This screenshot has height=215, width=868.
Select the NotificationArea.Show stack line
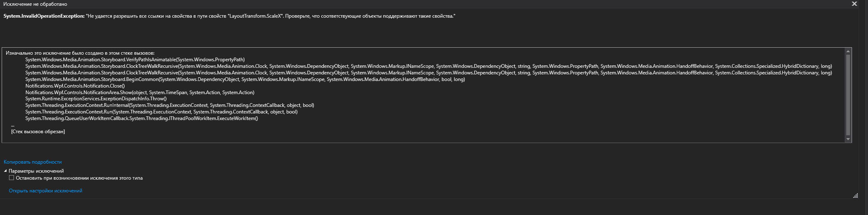[x=140, y=92]
